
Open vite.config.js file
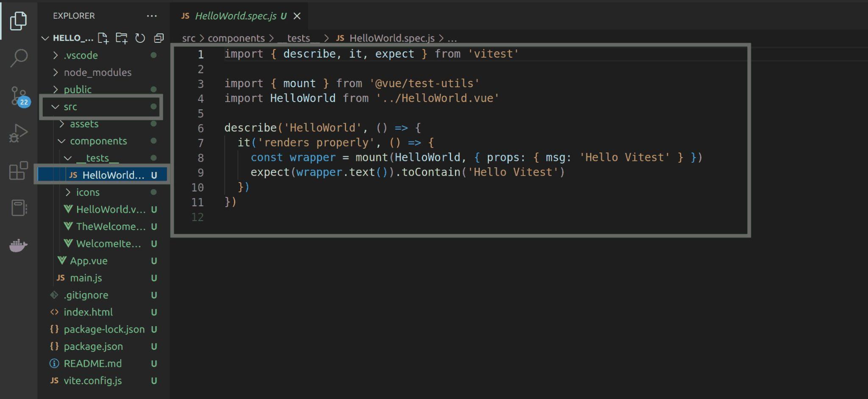tap(92, 381)
